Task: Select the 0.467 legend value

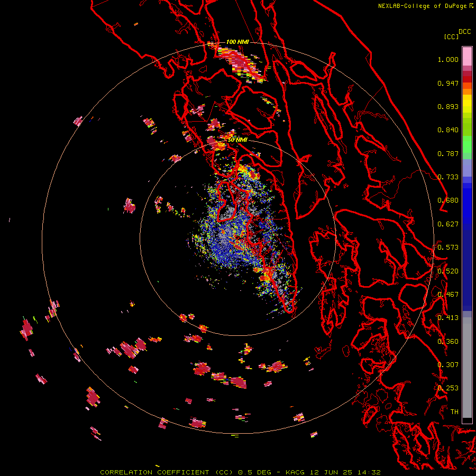Action: (448, 295)
